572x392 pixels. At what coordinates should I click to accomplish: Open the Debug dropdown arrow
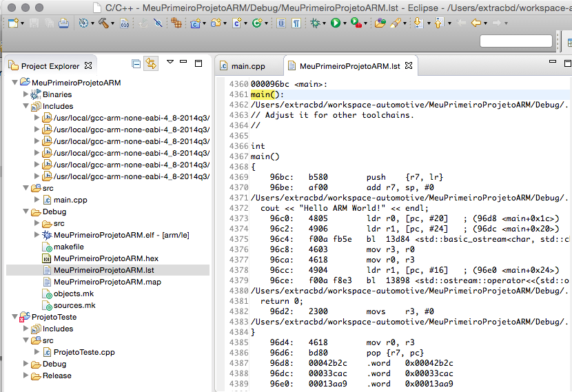point(324,23)
